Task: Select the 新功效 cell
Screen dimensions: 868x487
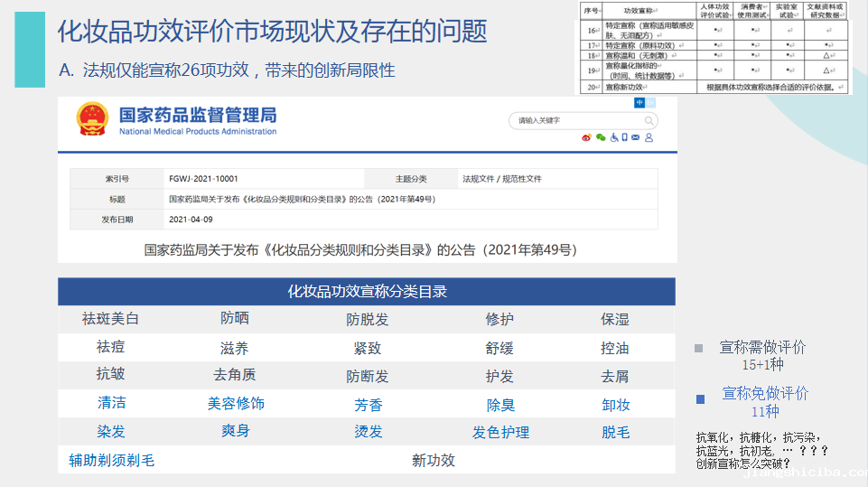Action: [x=434, y=461]
